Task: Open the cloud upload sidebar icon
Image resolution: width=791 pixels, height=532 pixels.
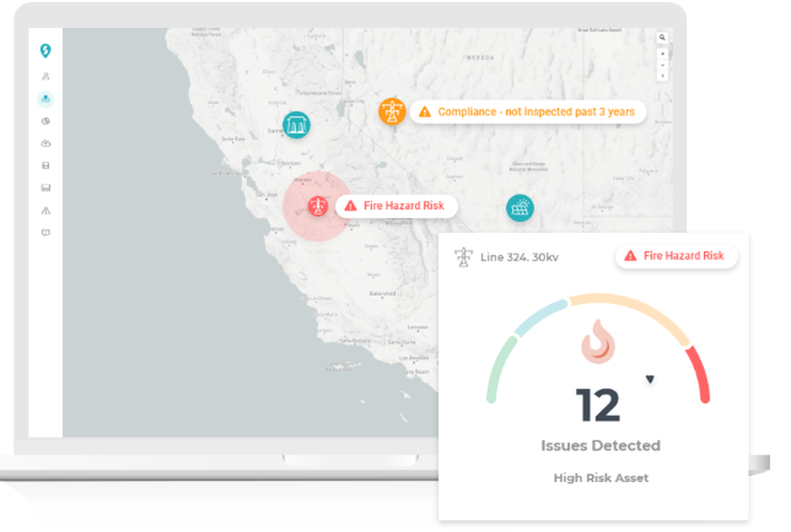Action: point(45,143)
